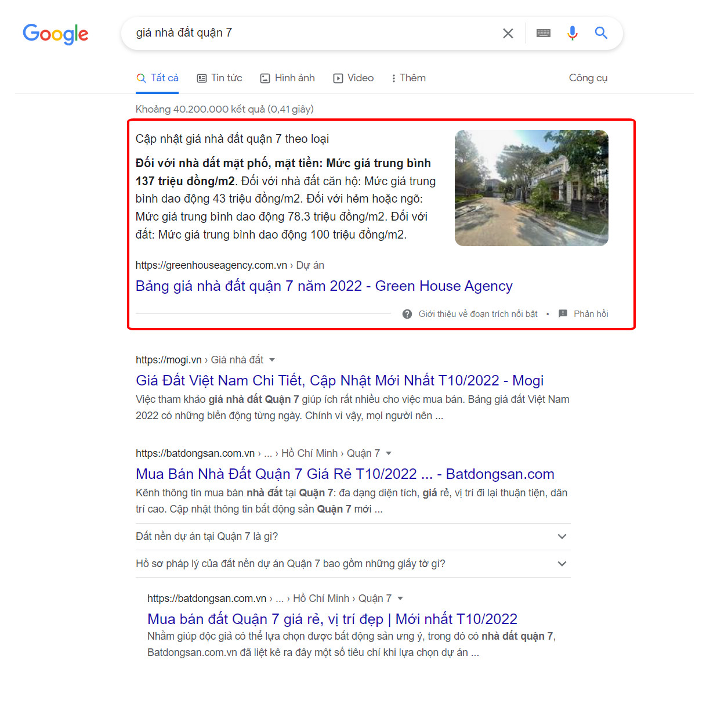Start voice search with microphone icon
Screen dimensions: 728x725
click(572, 33)
